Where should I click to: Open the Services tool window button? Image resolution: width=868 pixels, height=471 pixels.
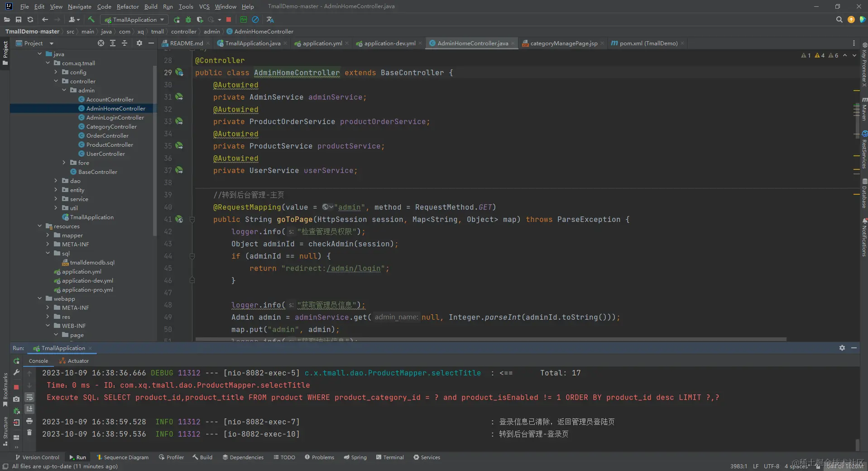tap(427, 457)
